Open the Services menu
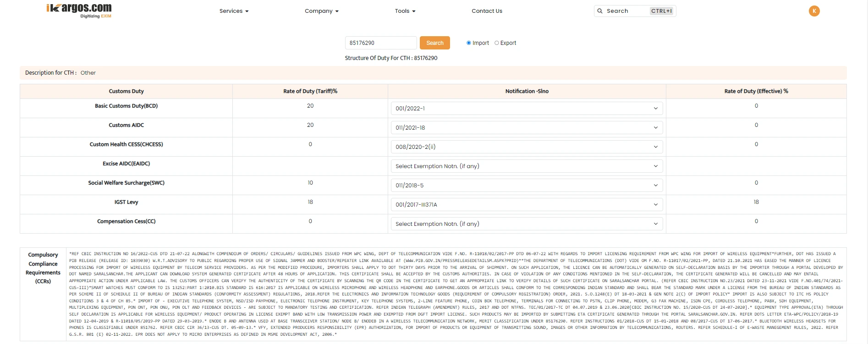This screenshot has width=868, height=344. (x=234, y=11)
